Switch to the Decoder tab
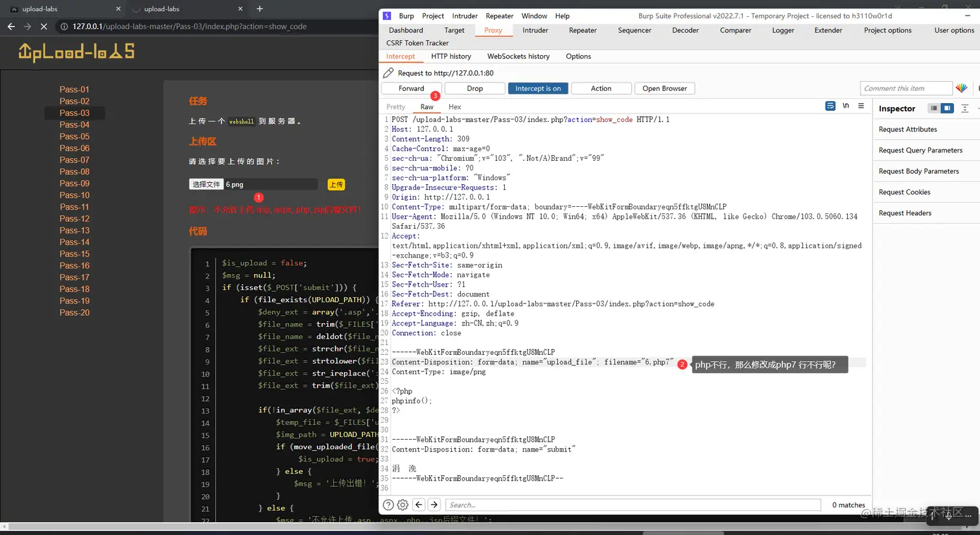The height and width of the screenshot is (535, 980). (685, 30)
